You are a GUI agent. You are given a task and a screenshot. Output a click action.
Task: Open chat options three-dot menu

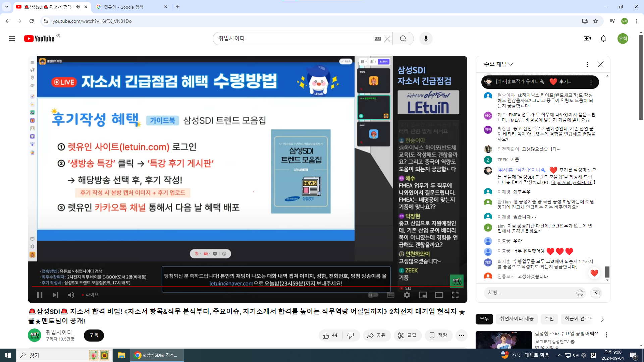point(587,64)
